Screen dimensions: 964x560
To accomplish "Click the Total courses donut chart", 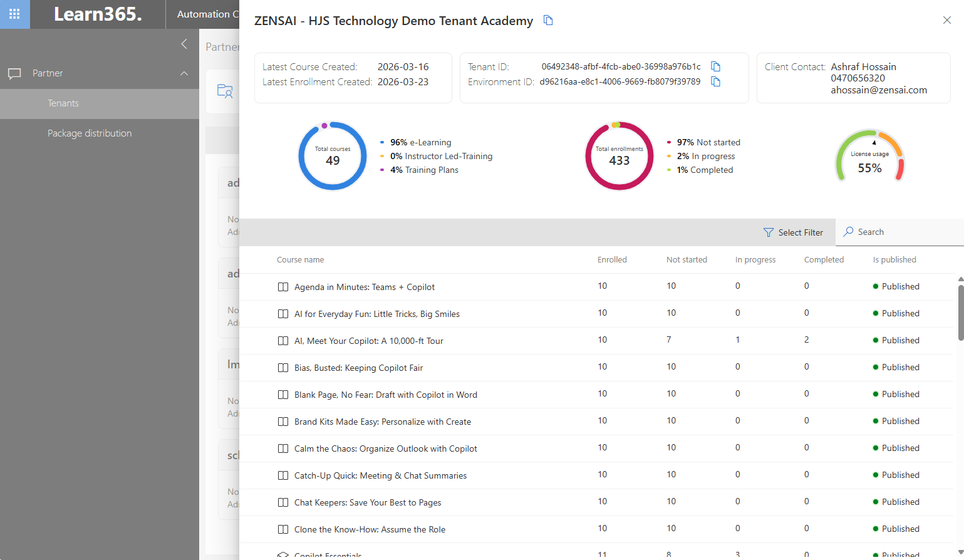I will tap(333, 156).
